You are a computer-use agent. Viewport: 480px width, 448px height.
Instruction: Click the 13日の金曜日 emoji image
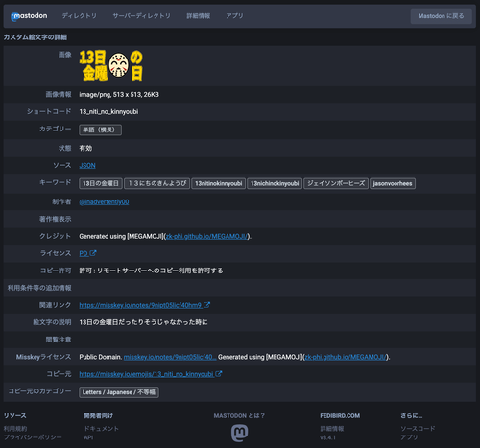tap(110, 65)
